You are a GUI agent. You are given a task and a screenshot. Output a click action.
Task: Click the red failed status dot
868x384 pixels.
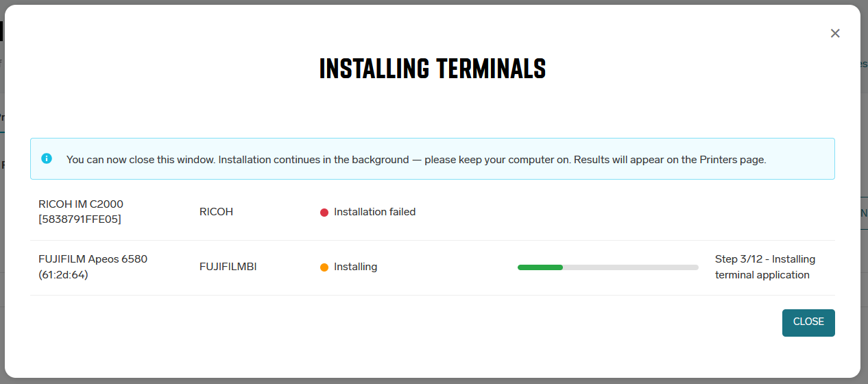324,213
